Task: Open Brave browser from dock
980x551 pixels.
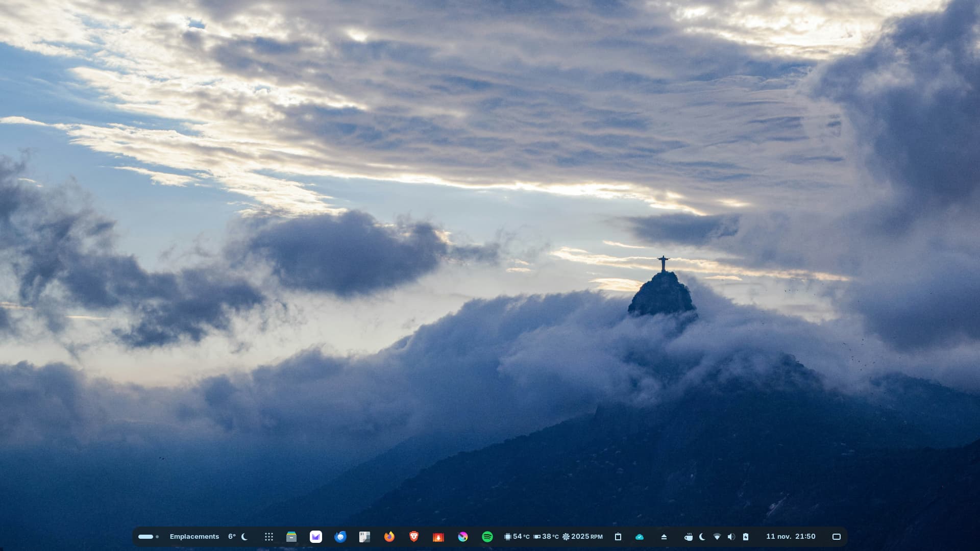Action: [414, 537]
